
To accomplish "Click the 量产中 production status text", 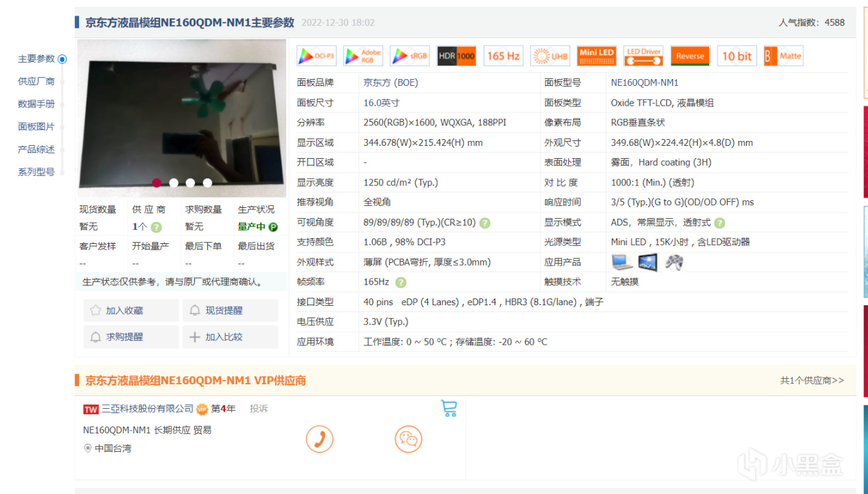I will coord(251,227).
